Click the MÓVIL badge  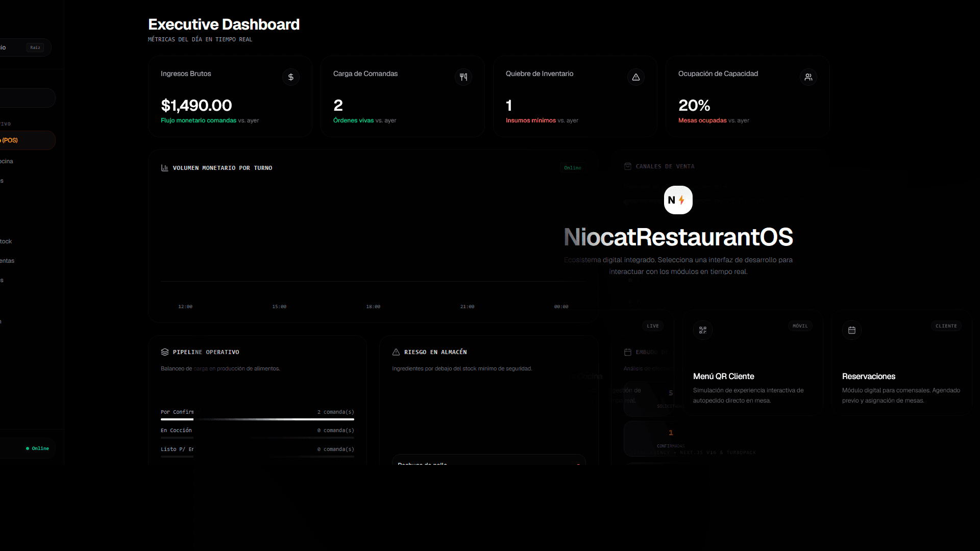800,326
